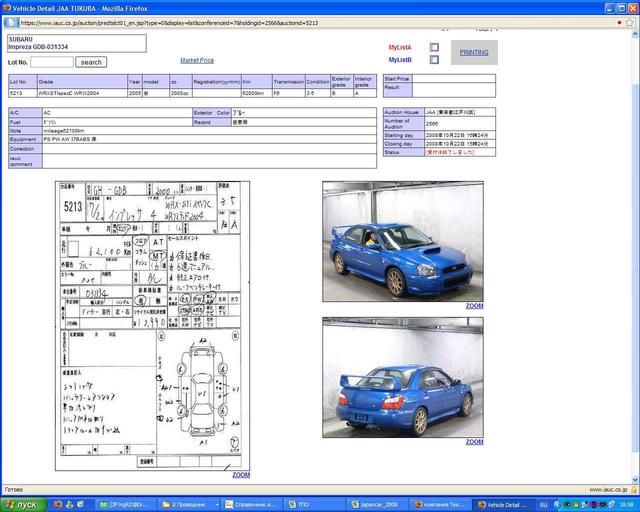Open the rear view photo of blue Impreza
The width and height of the screenshot is (640, 512).
(403, 378)
